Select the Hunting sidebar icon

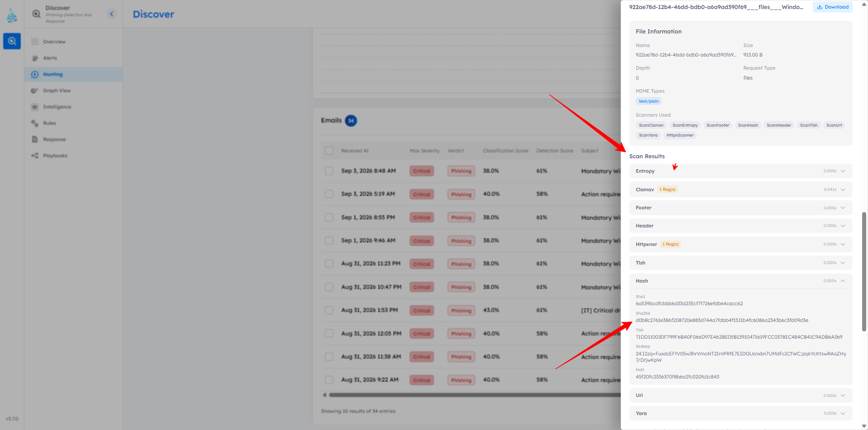(x=35, y=74)
